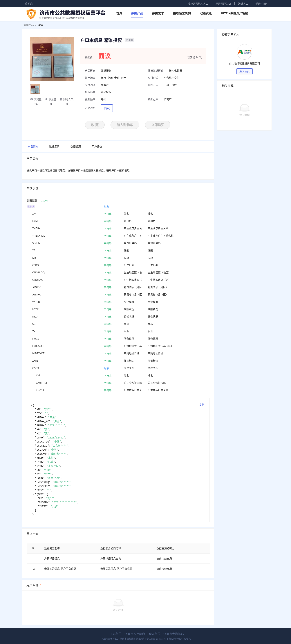291x644 pixels.
Task: Click 亲属关系信息_同户子女信息 resource name cell
Action: click(60, 568)
